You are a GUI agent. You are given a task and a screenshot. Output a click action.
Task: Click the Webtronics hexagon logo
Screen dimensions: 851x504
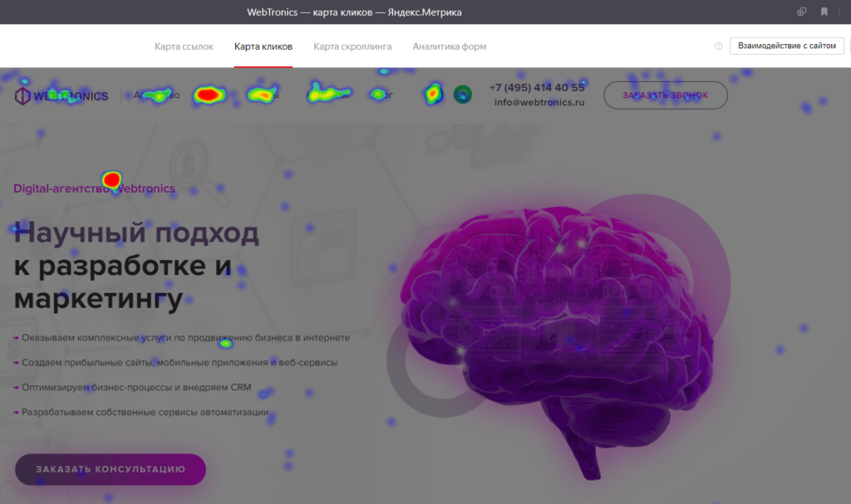[22, 95]
